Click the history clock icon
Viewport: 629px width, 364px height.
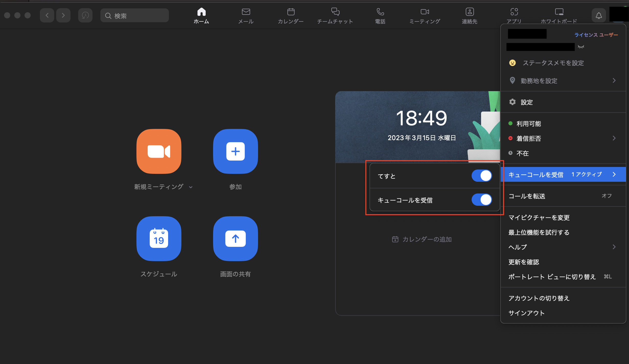pyautogui.click(x=85, y=15)
